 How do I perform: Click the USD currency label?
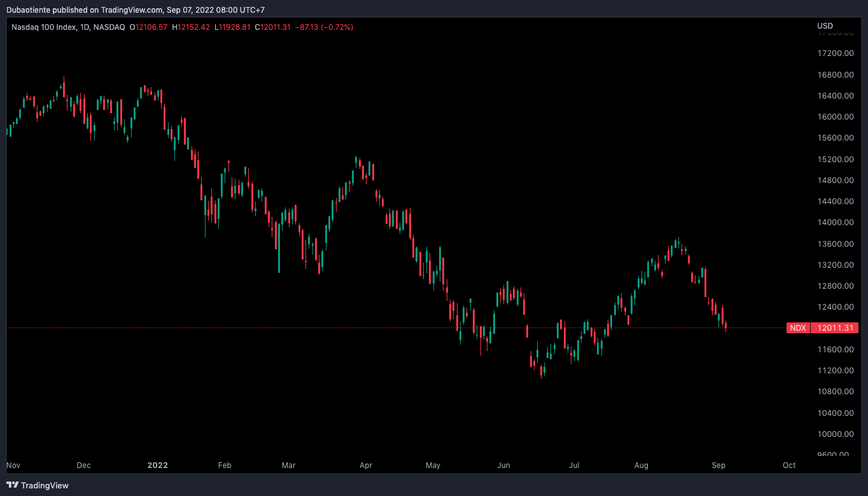pyautogui.click(x=825, y=26)
